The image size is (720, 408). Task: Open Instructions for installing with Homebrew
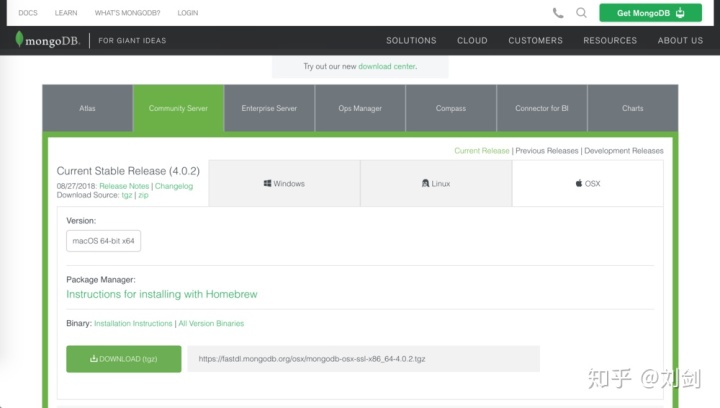click(x=162, y=294)
